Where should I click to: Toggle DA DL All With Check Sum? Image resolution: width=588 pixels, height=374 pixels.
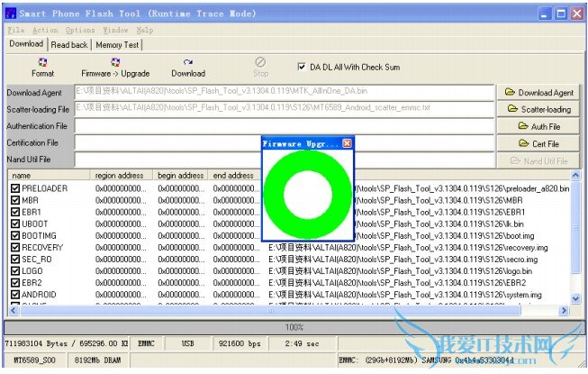(302, 67)
